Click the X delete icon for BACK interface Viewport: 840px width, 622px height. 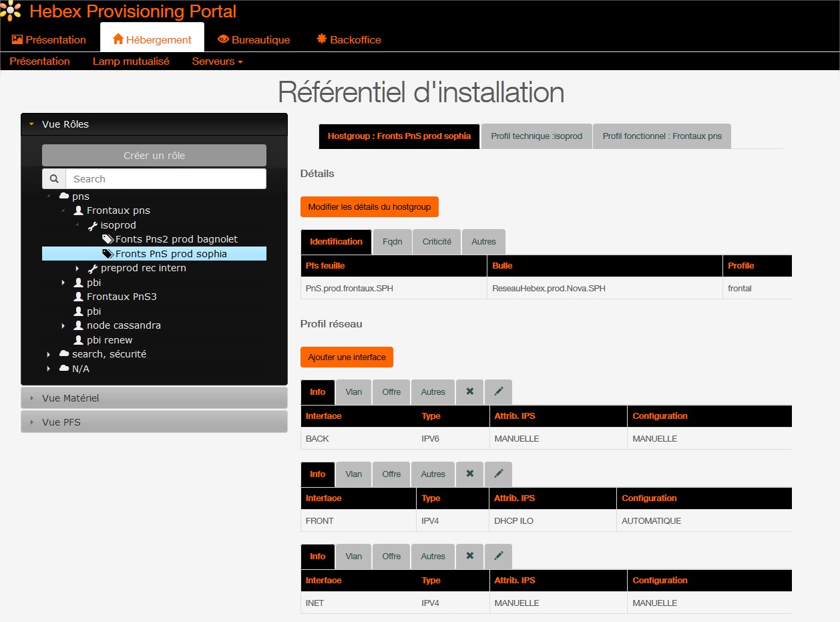coord(469,392)
